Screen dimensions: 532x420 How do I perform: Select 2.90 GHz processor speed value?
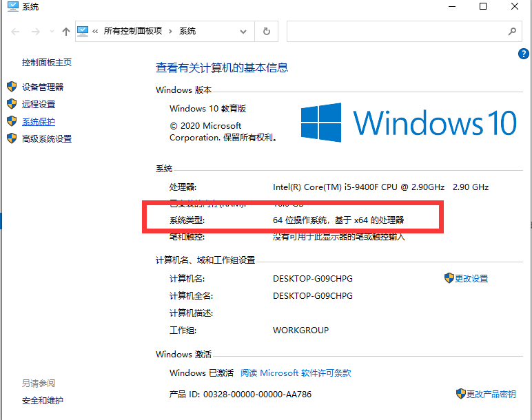[471, 187]
